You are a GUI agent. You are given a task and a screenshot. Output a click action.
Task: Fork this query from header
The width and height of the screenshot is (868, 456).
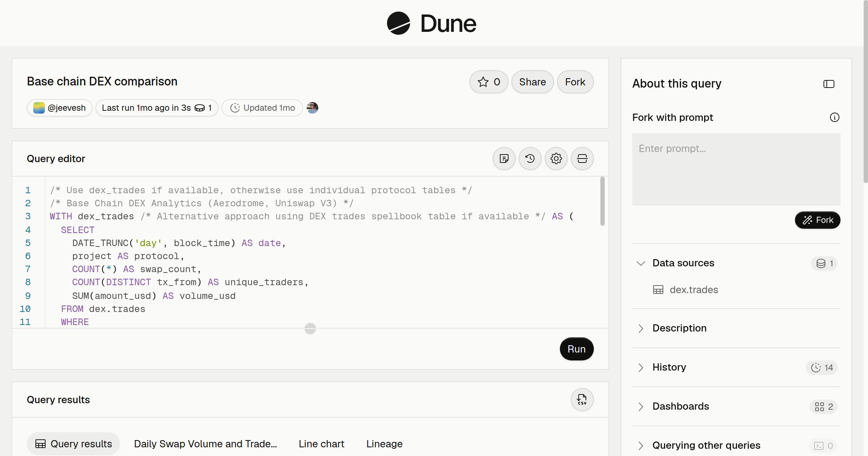point(575,82)
